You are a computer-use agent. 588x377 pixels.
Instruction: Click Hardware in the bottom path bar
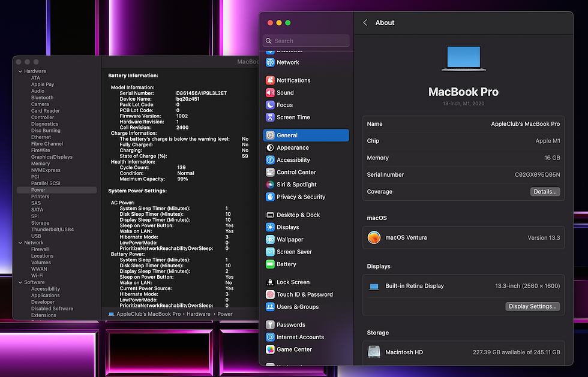point(199,314)
